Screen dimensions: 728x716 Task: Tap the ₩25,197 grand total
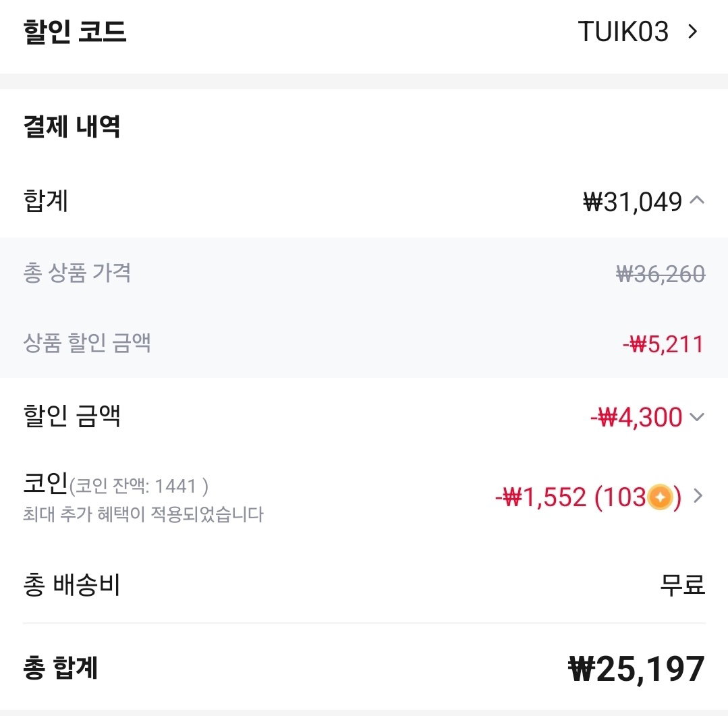coord(636,669)
